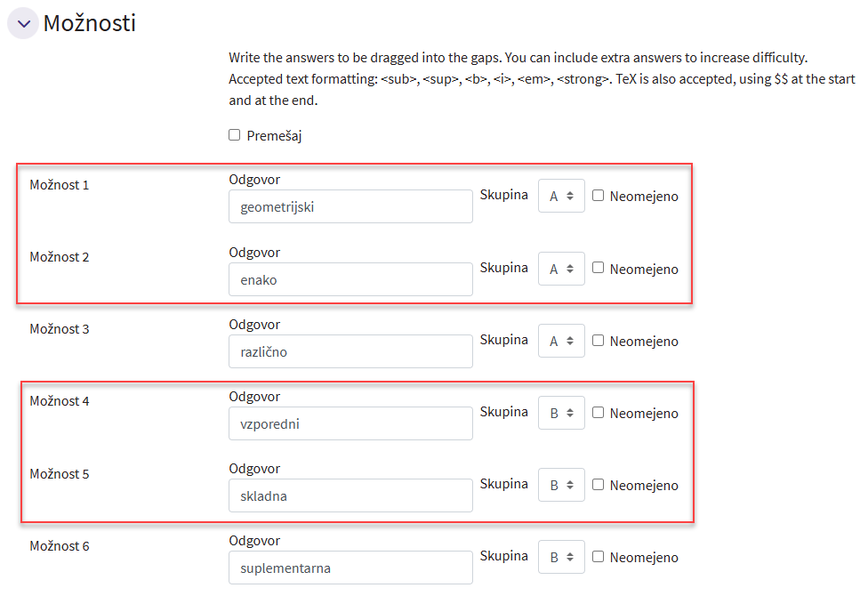Tick Neomejeno for Možnost 1

pos(599,196)
